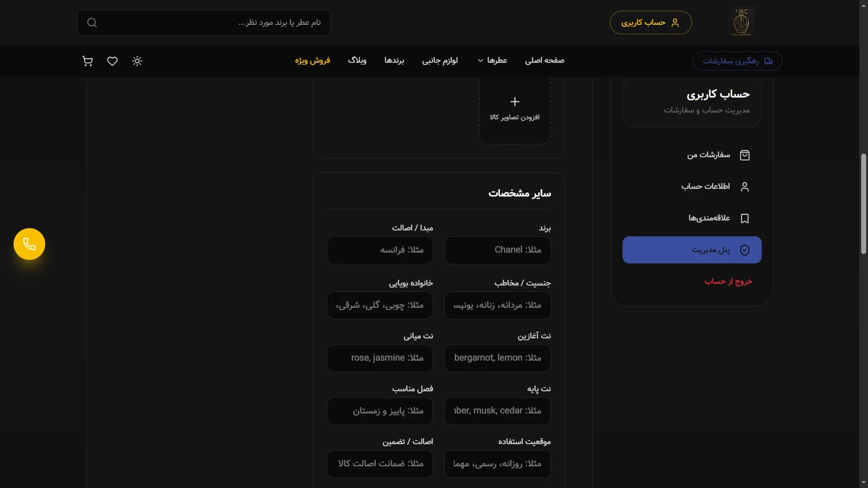This screenshot has height=488, width=868.
Task: Click the bookmark icon beside علاقه‌مندی‌ها
Action: [745, 219]
